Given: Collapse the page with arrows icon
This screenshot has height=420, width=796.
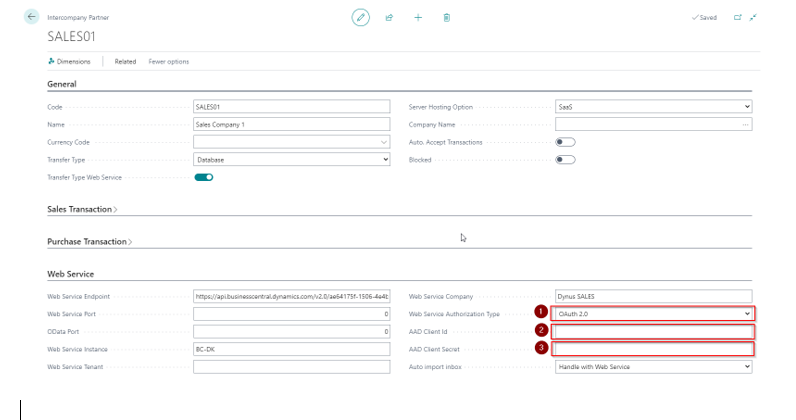Looking at the screenshot, I should click(x=753, y=17).
